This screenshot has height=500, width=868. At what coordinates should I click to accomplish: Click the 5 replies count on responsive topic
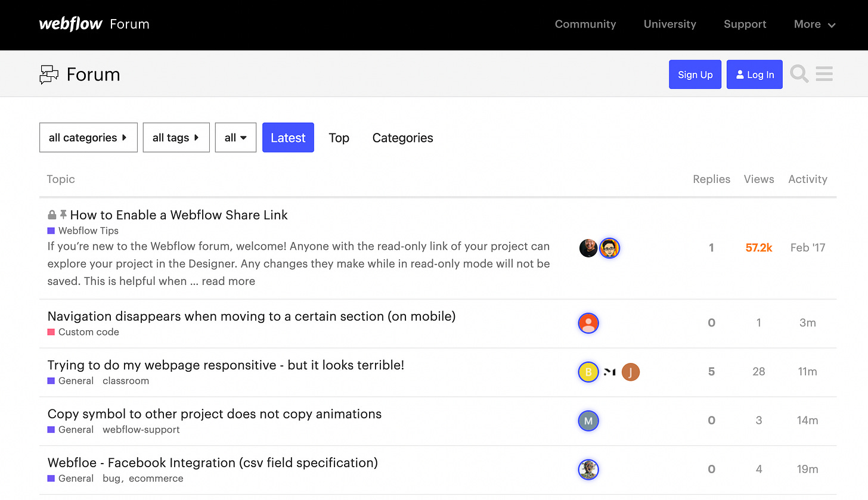(x=711, y=372)
